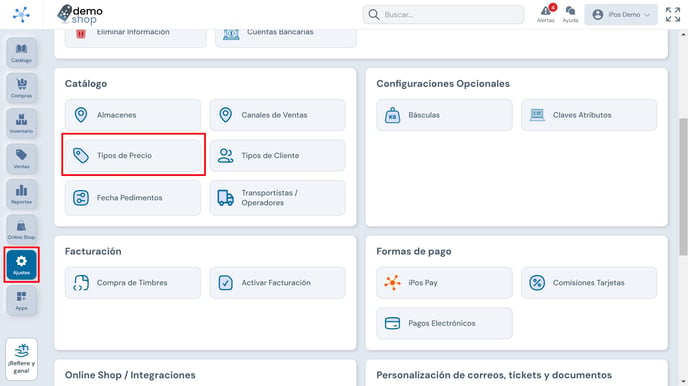Open the Compras sidebar section
This screenshot has height=386, width=688.
22,88
